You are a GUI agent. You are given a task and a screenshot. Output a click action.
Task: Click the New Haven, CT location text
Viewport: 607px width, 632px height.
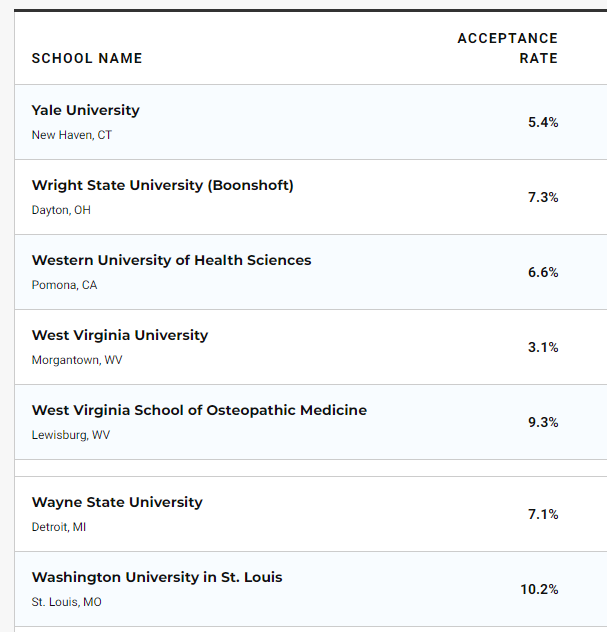click(x=72, y=135)
